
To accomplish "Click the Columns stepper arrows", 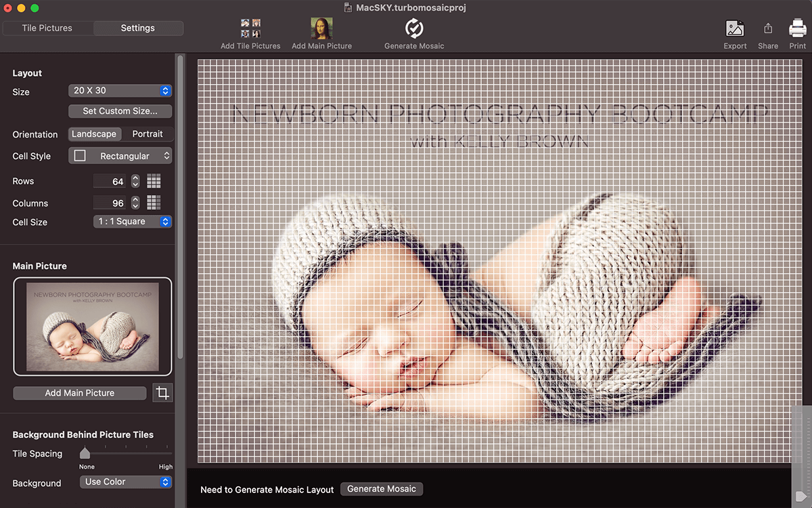I will (x=135, y=203).
